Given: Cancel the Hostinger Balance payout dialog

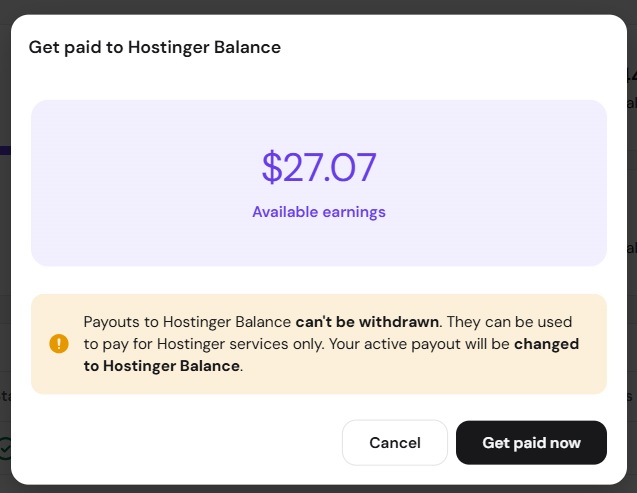Looking at the screenshot, I should (395, 443).
